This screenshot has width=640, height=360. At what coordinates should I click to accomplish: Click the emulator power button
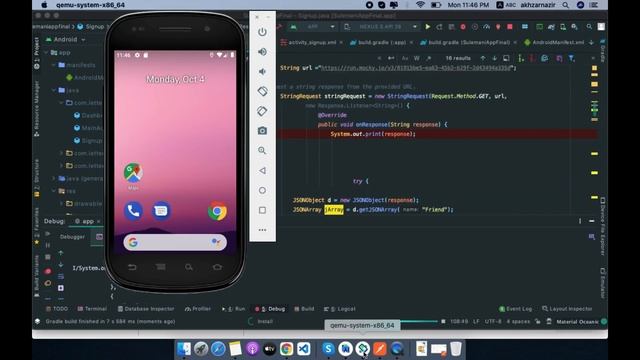(x=262, y=32)
